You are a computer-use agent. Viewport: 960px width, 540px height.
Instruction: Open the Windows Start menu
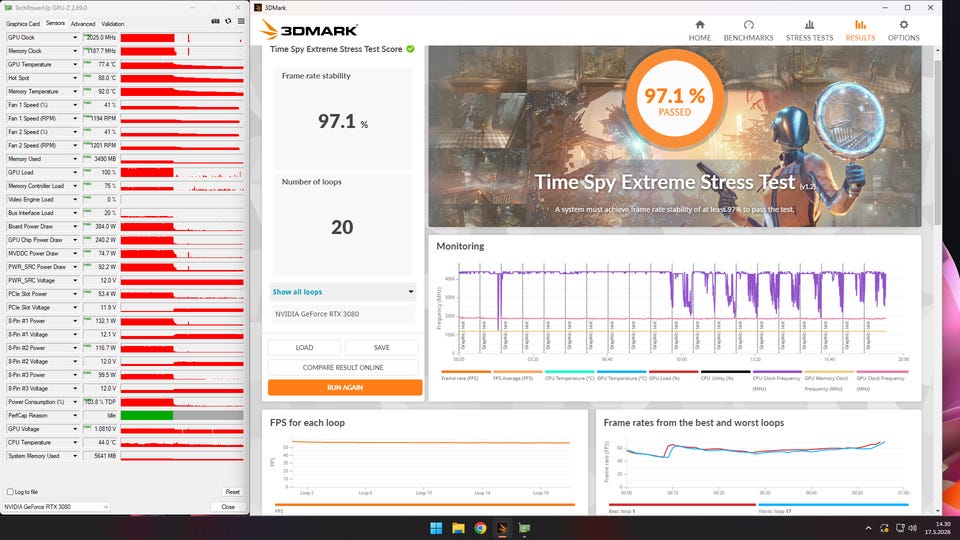tap(436, 528)
